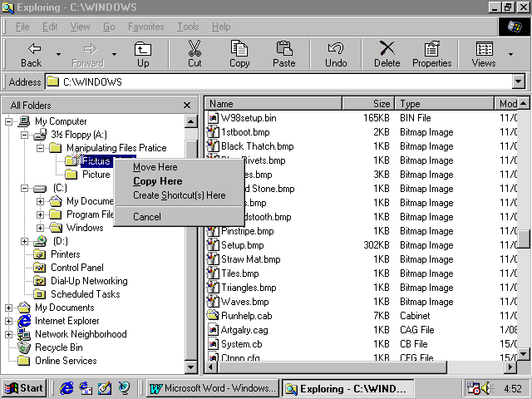Open the Favorites menu
The width and height of the screenshot is (532, 399).
point(145,27)
